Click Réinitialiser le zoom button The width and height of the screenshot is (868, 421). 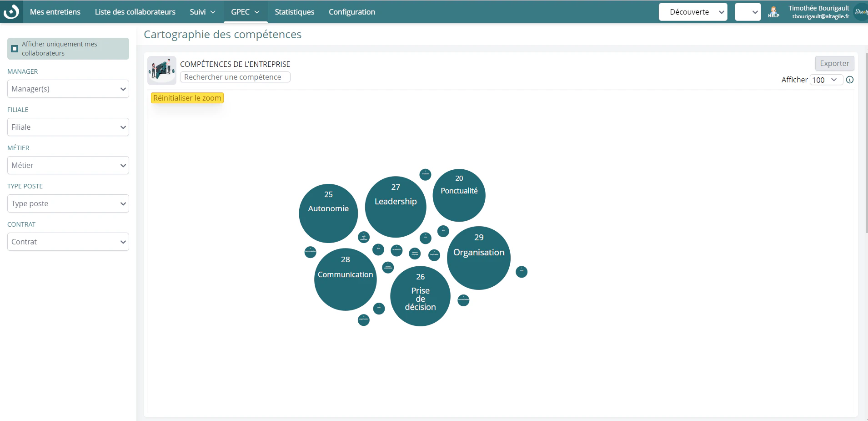click(187, 98)
